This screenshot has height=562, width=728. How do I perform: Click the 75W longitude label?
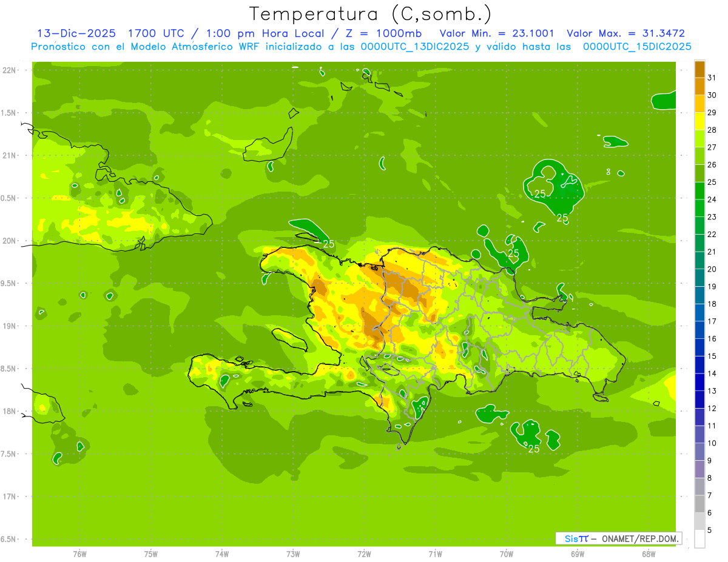(x=151, y=554)
